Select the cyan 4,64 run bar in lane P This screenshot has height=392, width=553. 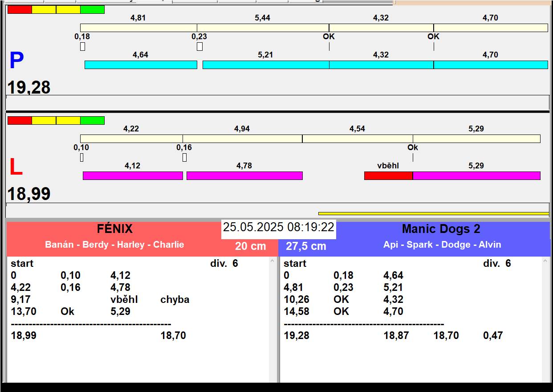point(141,65)
